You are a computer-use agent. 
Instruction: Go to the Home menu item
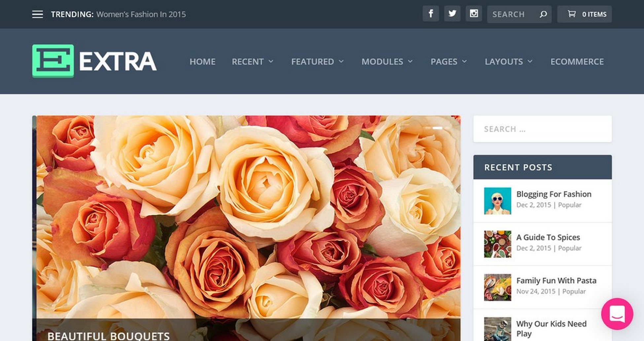(202, 62)
